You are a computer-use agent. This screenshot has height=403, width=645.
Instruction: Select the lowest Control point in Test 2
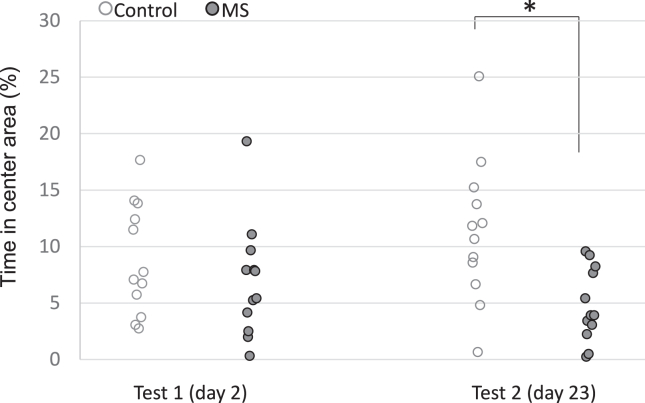point(478,352)
